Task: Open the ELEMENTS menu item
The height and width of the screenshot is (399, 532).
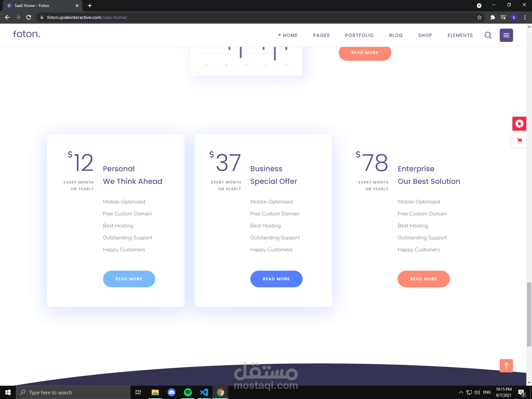Action: [460, 35]
